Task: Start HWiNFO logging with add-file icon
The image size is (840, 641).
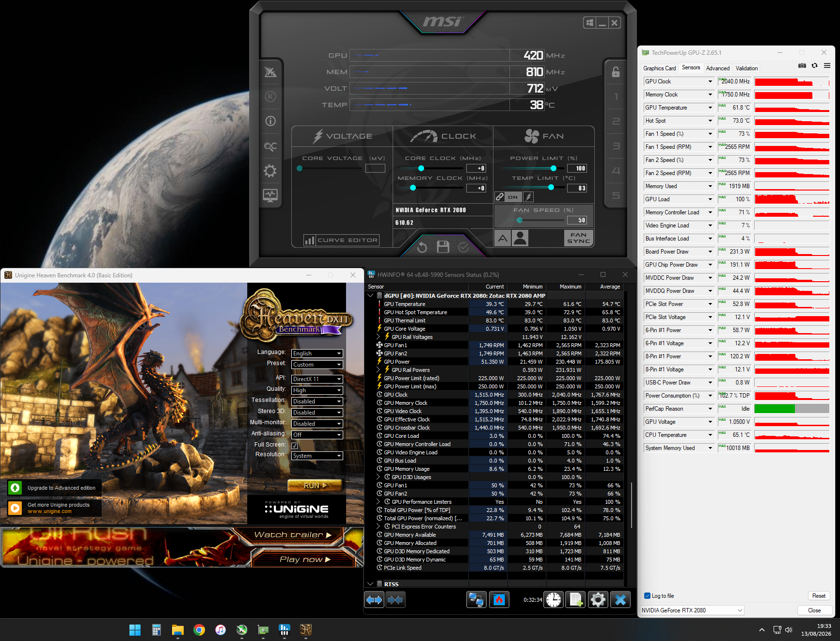Action: point(576,600)
